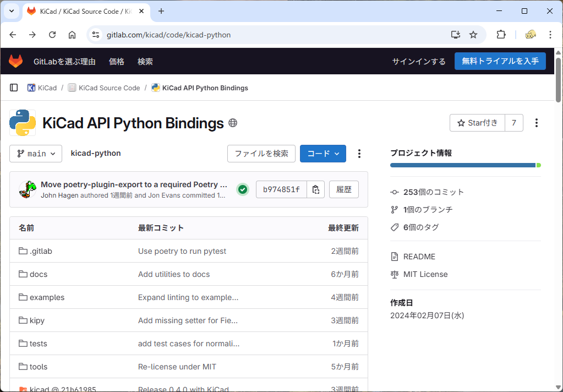Viewport: 563px width, 392px height.
Task: View the green pipeline passed status icon
Action: (x=243, y=189)
